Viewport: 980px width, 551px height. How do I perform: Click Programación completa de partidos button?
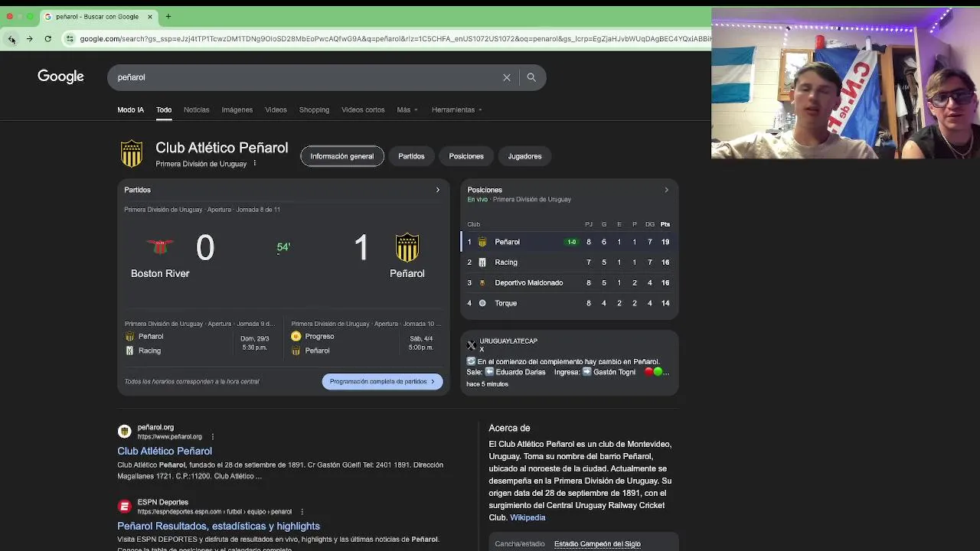pos(382,381)
